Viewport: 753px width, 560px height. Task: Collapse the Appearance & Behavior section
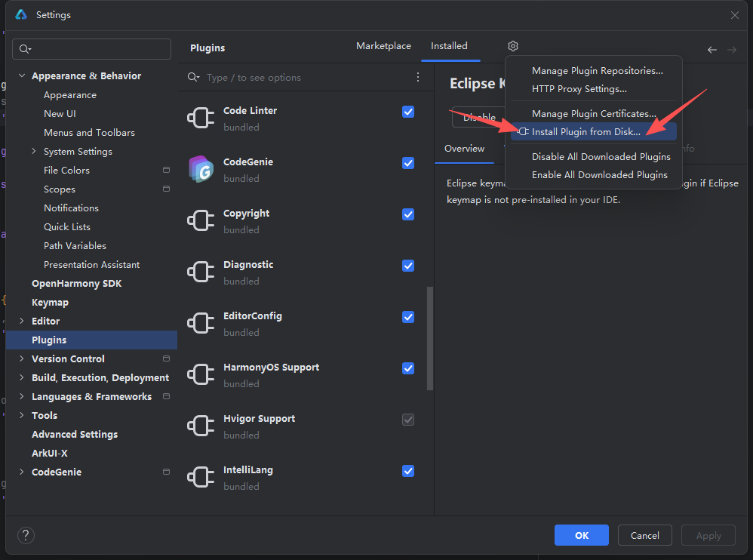[22, 75]
